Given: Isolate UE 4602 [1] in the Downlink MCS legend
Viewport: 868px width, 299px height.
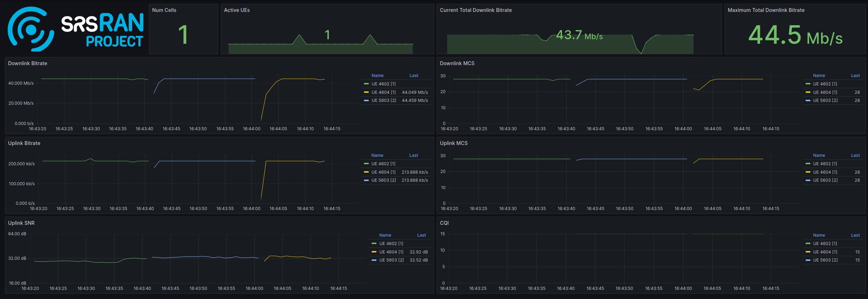Looking at the screenshot, I should tap(825, 84).
